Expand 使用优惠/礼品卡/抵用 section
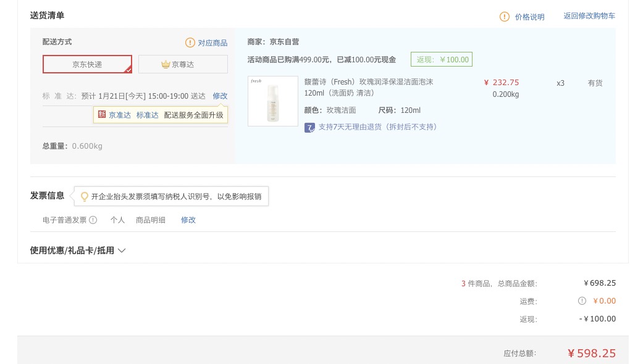Viewport: 630px width, 364px height. 78,250
